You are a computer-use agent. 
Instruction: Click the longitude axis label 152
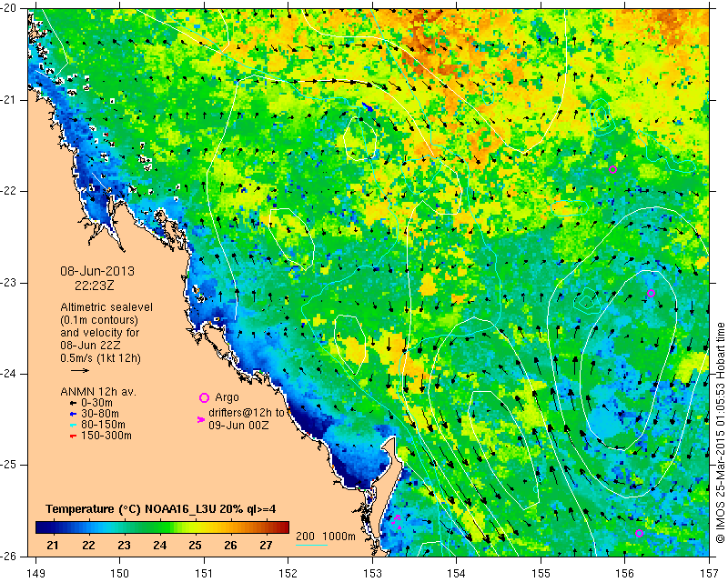point(288,574)
